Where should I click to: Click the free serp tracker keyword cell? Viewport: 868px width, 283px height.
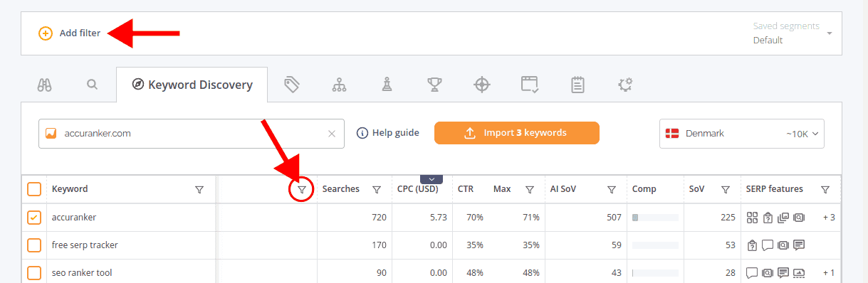click(x=131, y=245)
